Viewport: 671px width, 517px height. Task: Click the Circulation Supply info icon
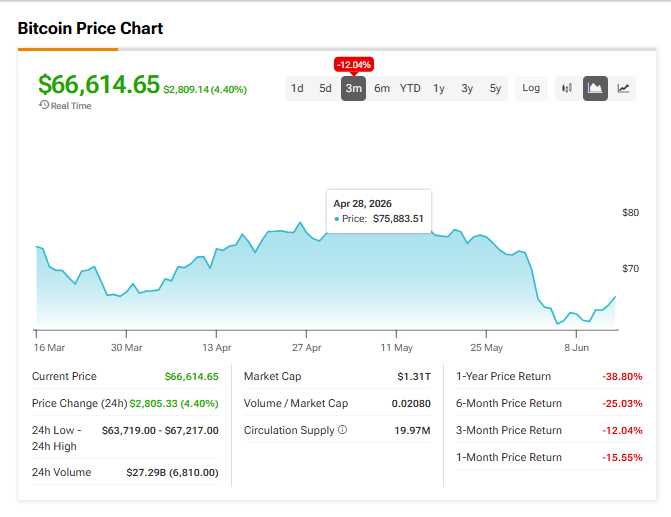click(x=342, y=430)
